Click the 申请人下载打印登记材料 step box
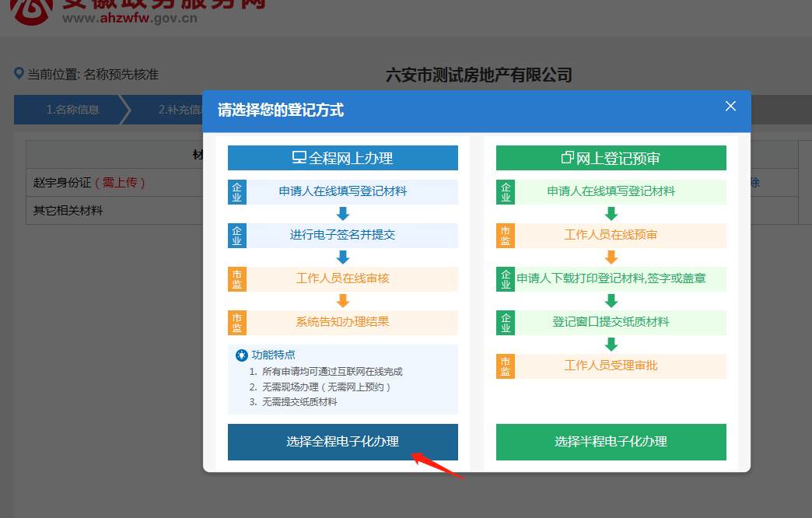Image resolution: width=812 pixels, height=518 pixels. click(611, 278)
